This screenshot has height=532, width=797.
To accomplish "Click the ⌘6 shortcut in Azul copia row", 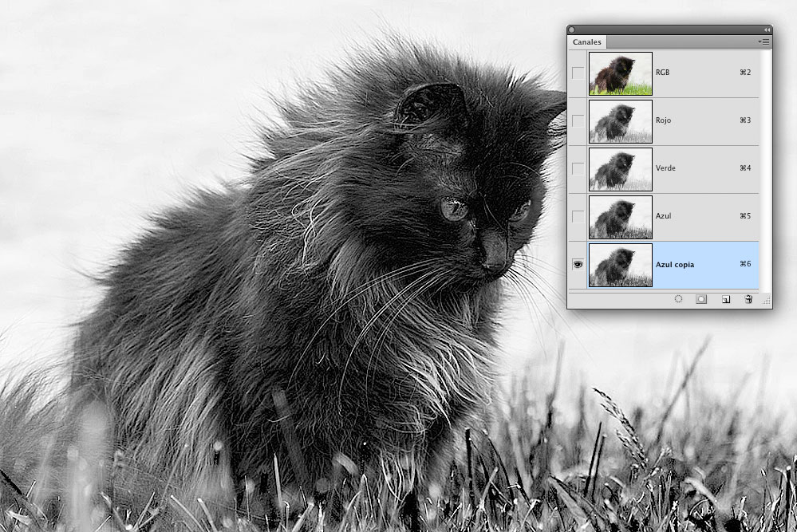I will tap(745, 263).
